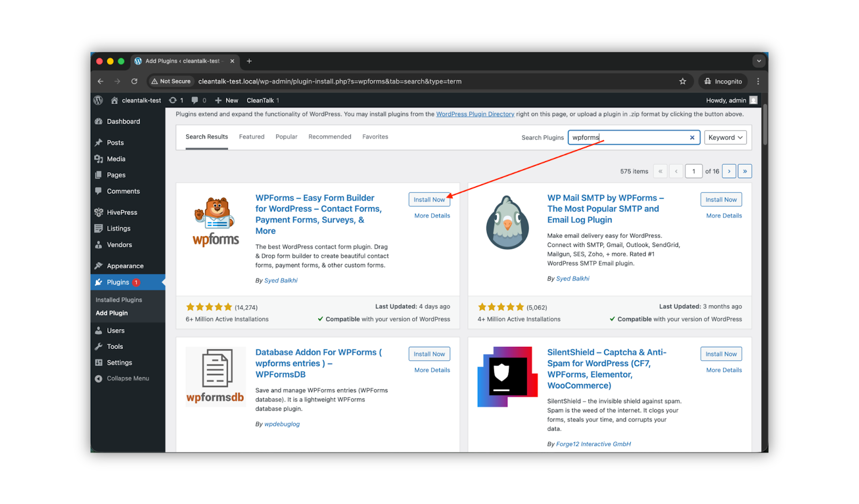
Task: Open Settings in the admin sidebar
Action: [119, 363]
